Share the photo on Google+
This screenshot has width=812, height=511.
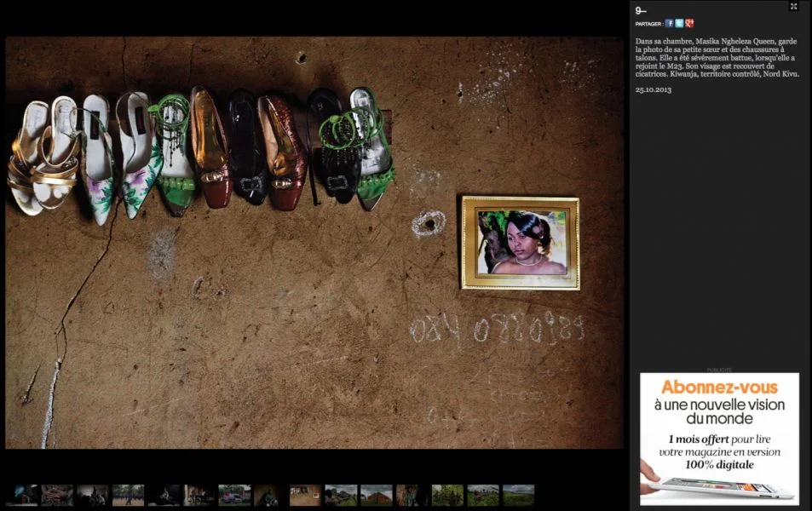point(689,23)
